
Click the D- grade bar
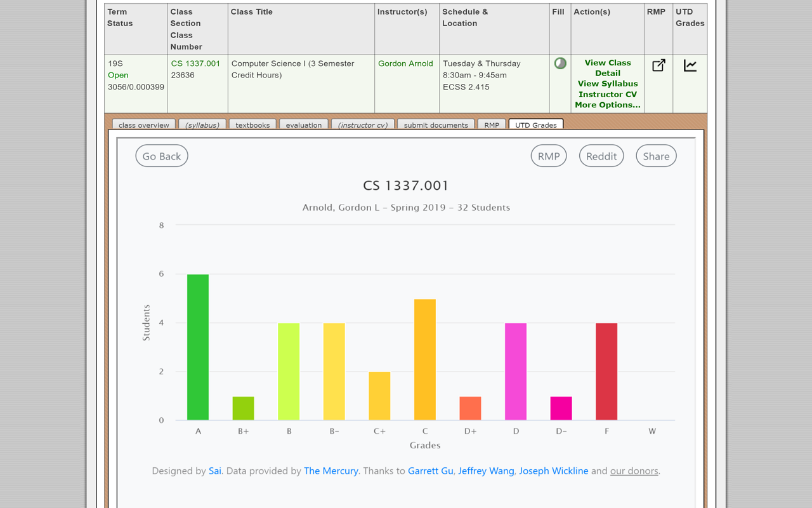[x=561, y=408]
